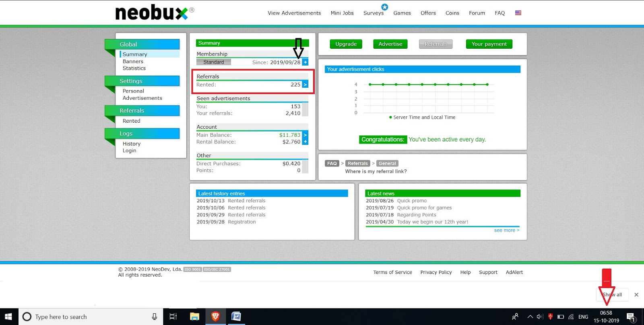Open the language flag selector
This screenshot has height=325, width=644.
coord(518,13)
